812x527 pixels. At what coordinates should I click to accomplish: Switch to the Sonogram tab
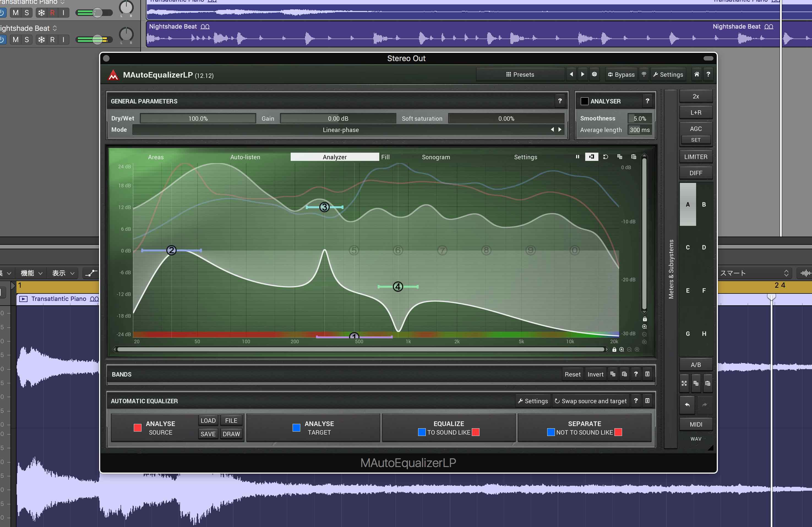(x=436, y=157)
